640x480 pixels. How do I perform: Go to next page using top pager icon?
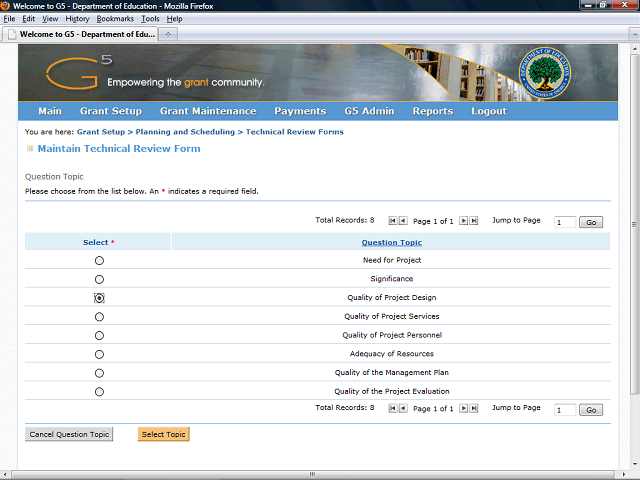click(x=463, y=221)
